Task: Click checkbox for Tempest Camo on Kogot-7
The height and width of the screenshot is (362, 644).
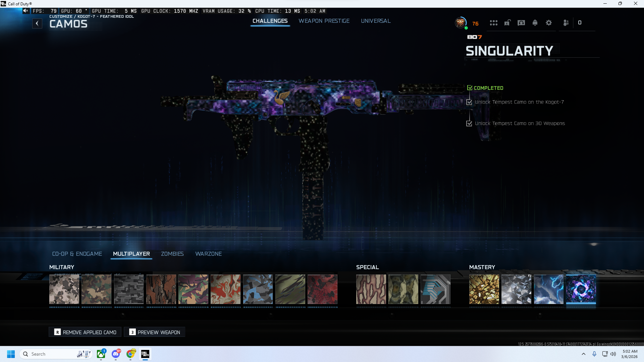Action: pos(469,102)
